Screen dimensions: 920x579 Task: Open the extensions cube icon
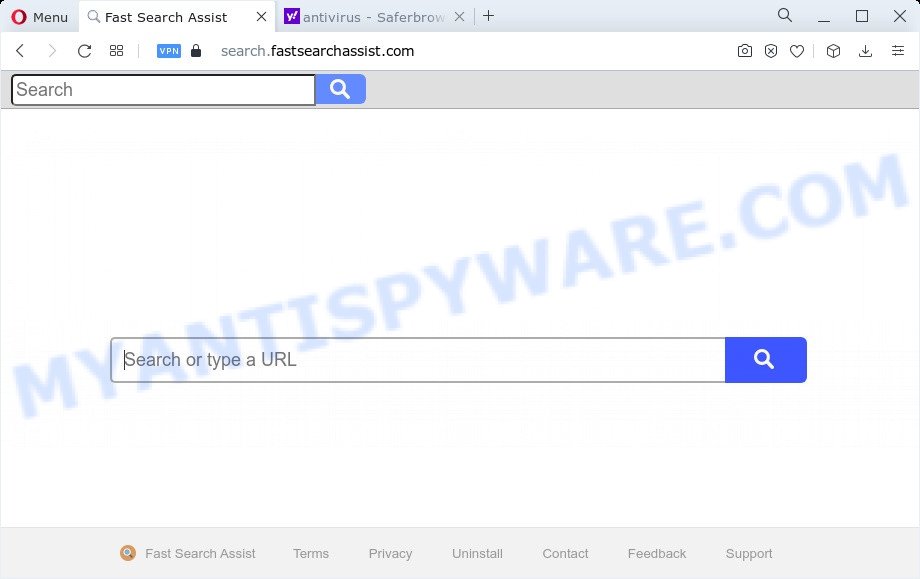tap(833, 51)
